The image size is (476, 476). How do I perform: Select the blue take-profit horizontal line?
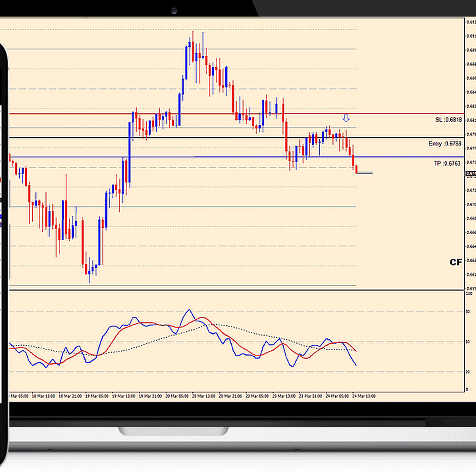(x=237, y=157)
